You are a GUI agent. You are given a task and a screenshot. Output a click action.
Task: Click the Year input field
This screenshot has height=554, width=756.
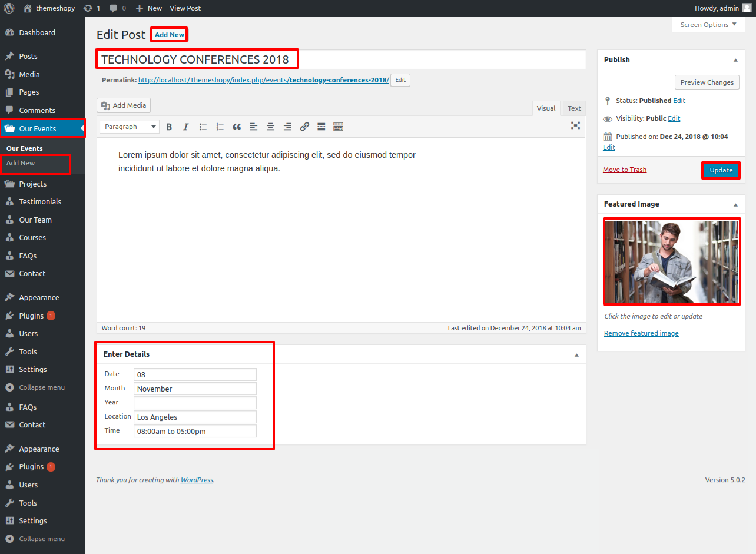(195, 403)
